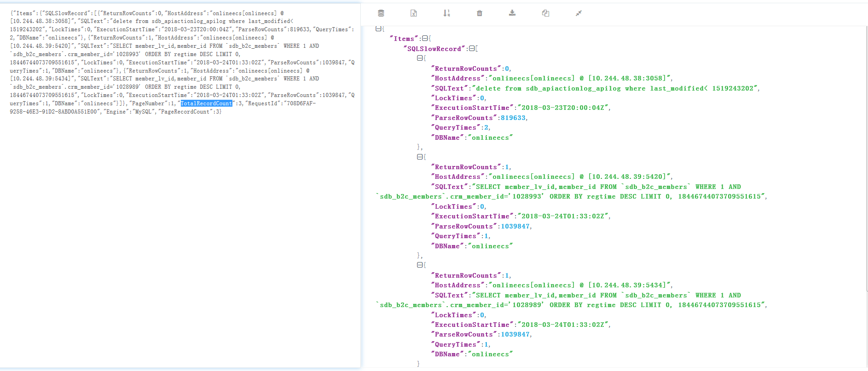868x371 pixels.
Task: Click the download icon in toolbar
Action: point(512,13)
